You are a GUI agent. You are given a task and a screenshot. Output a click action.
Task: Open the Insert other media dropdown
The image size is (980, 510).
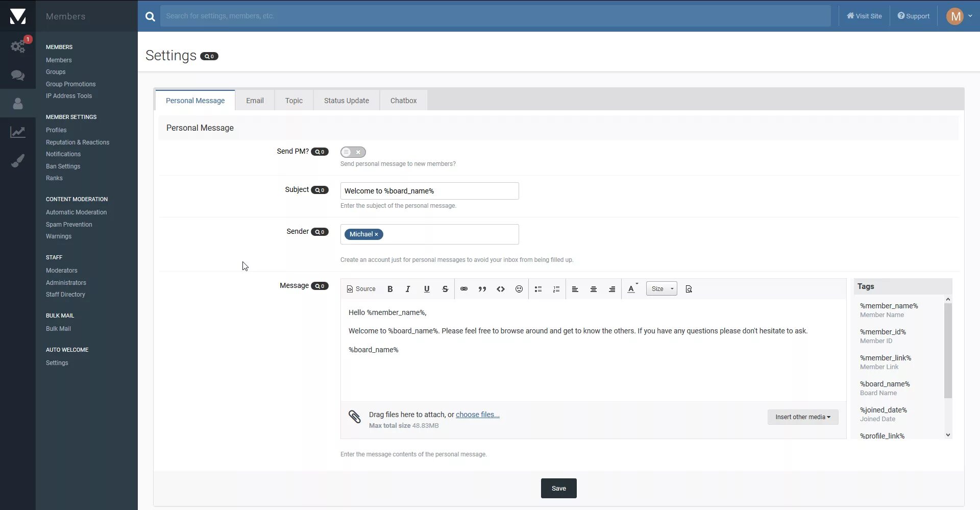tap(803, 417)
